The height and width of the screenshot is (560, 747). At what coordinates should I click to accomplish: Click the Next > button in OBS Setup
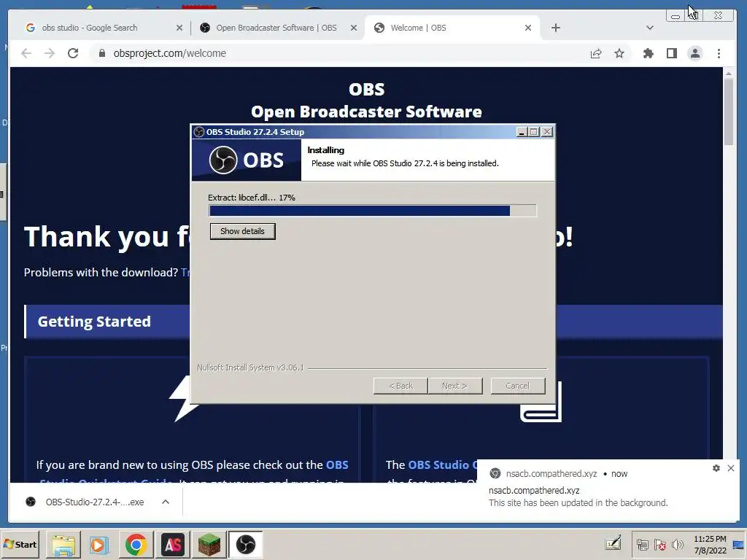point(455,386)
